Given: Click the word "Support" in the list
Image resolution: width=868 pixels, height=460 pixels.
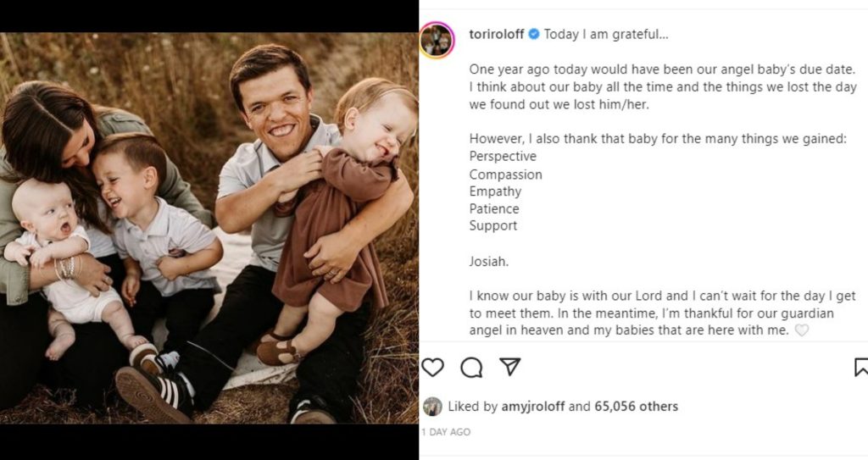Looking at the screenshot, I should pyautogui.click(x=492, y=226).
